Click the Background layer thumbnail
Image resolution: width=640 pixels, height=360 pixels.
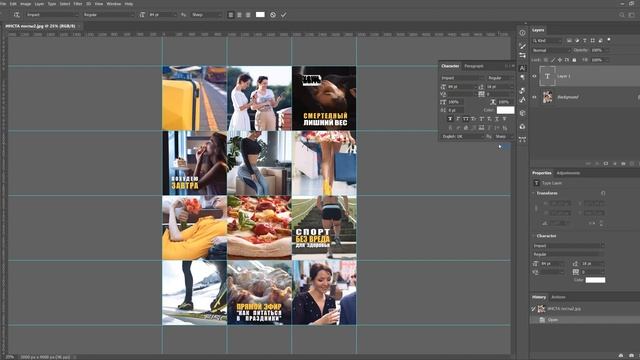[547, 97]
